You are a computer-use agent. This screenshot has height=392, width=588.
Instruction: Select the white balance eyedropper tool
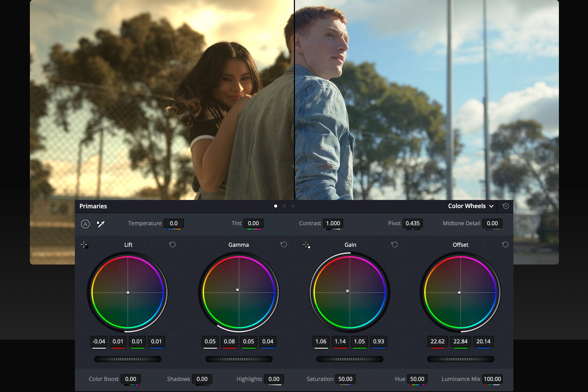coord(101,224)
